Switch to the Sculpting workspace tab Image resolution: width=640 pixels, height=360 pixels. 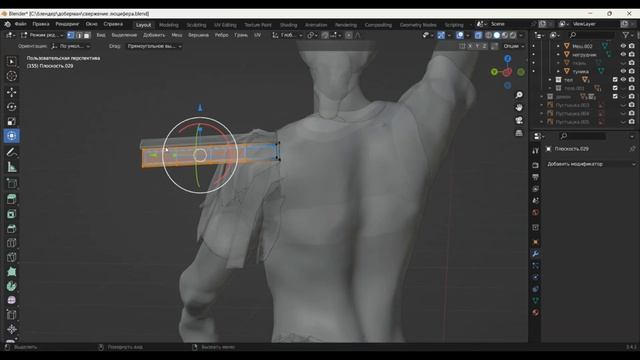(x=196, y=25)
